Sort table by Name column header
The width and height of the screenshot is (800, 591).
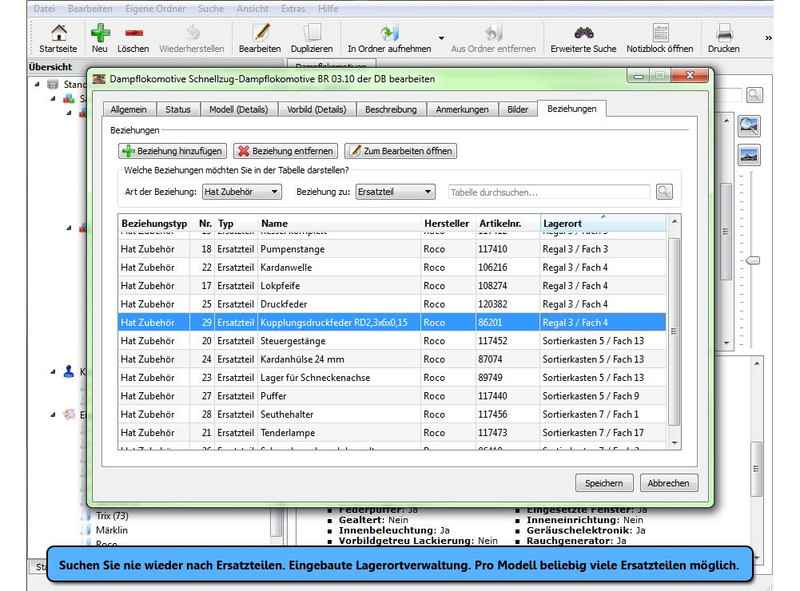tap(339, 223)
